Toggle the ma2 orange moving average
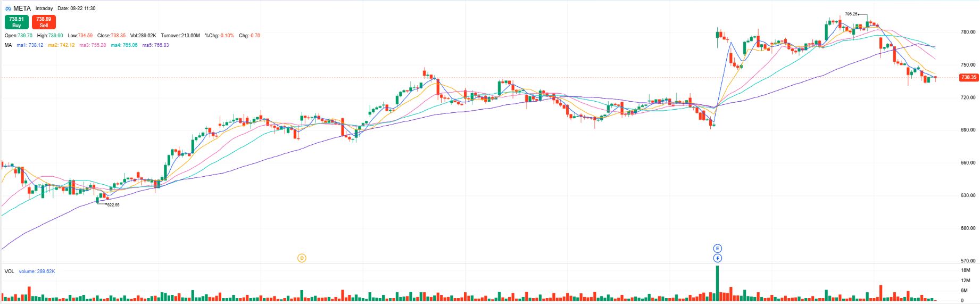The width and height of the screenshot is (980, 304). tap(61, 45)
